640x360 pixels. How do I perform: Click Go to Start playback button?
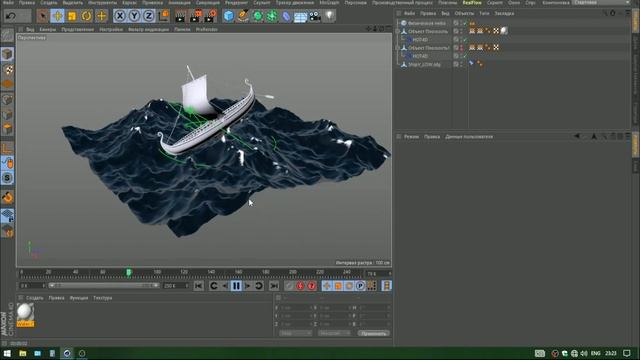[198, 286]
